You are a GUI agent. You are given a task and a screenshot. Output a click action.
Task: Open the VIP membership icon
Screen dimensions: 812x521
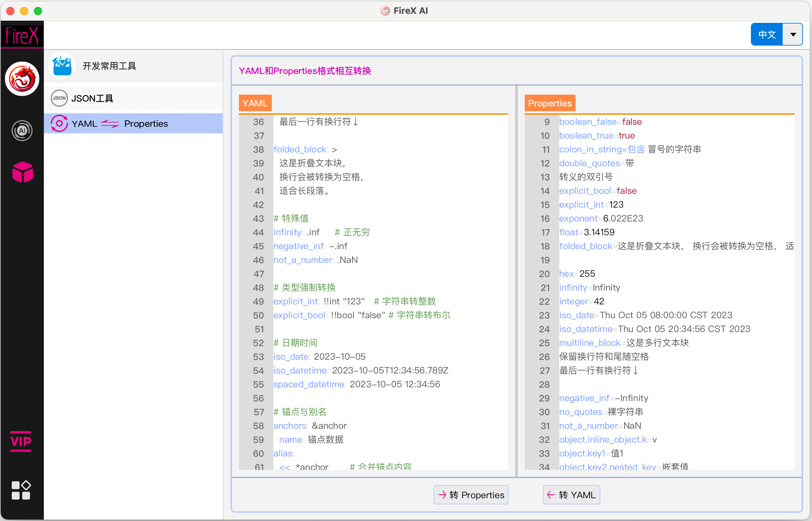tap(21, 441)
